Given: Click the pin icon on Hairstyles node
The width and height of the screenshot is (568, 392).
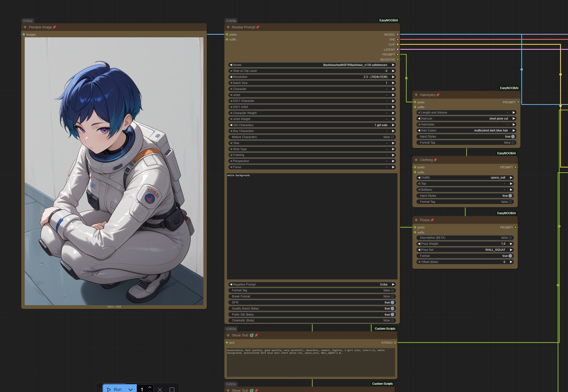Looking at the screenshot, I should (x=438, y=95).
